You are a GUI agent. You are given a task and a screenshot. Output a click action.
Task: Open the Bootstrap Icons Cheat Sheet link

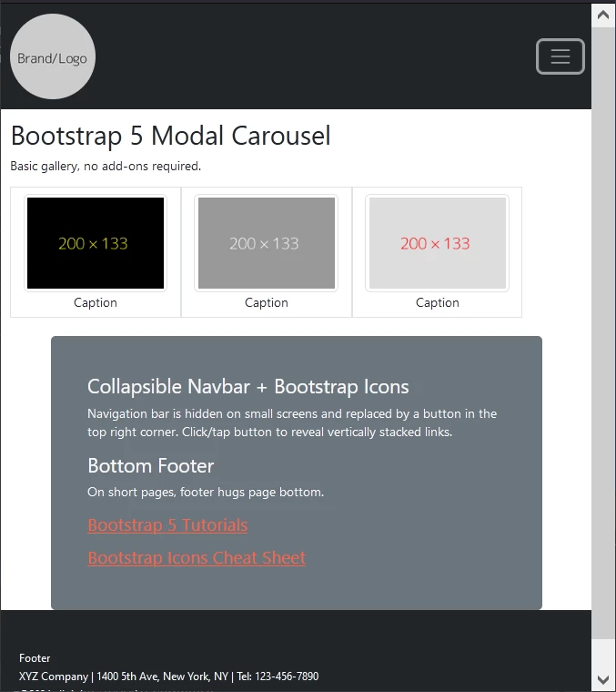[x=197, y=558]
